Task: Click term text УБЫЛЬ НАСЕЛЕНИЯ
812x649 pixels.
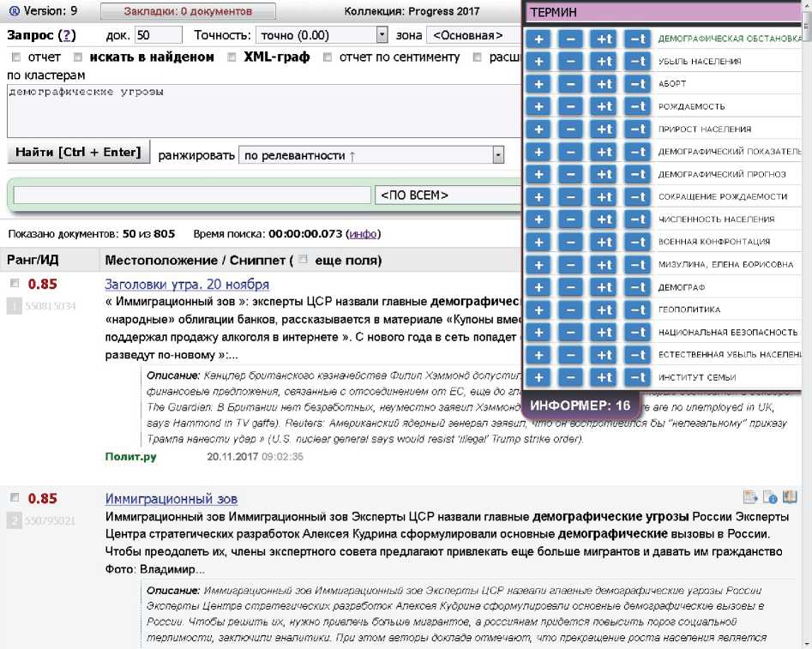Action: (700, 61)
